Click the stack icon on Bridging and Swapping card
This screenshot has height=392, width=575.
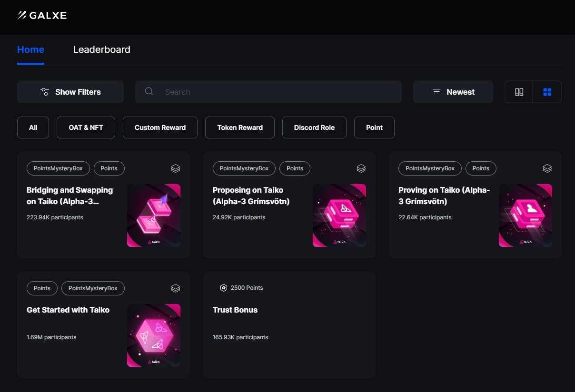[175, 168]
